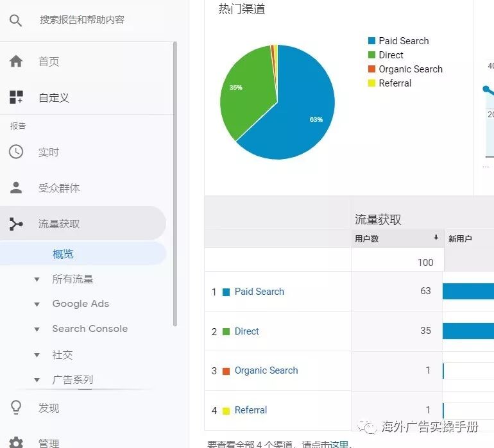Click Direct legend label
Image resolution: width=494 pixels, height=448 pixels.
[x=391, y=55]
